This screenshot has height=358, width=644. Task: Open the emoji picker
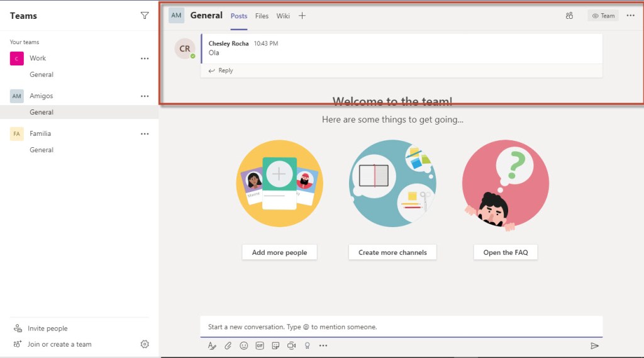coord(244,345)
